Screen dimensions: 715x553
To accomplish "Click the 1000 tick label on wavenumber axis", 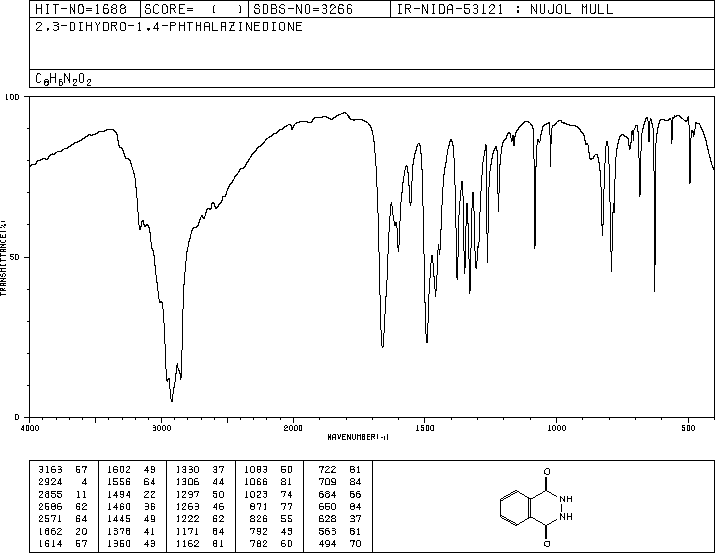I will [x=556, y=428].
